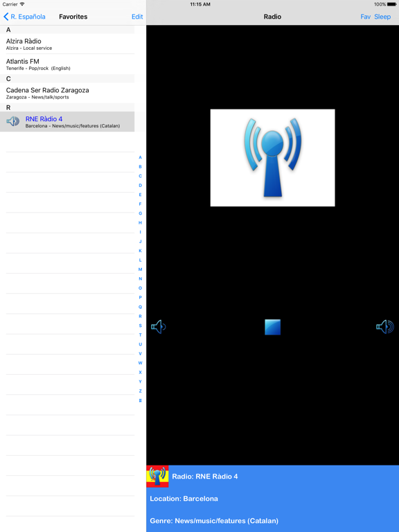Jump to index letter O
The width and height of the screenshot is (399, 532).
tap(140, 288)
